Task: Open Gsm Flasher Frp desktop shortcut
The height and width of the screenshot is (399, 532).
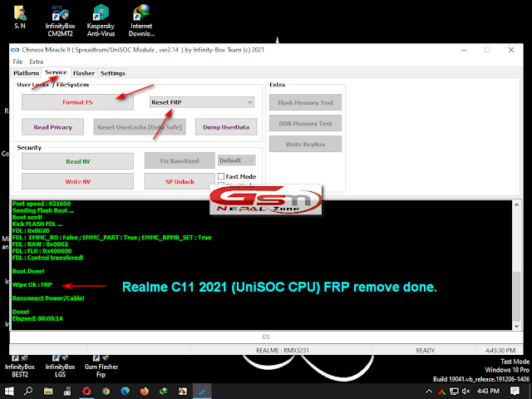Action: click(x=101, y=367)
